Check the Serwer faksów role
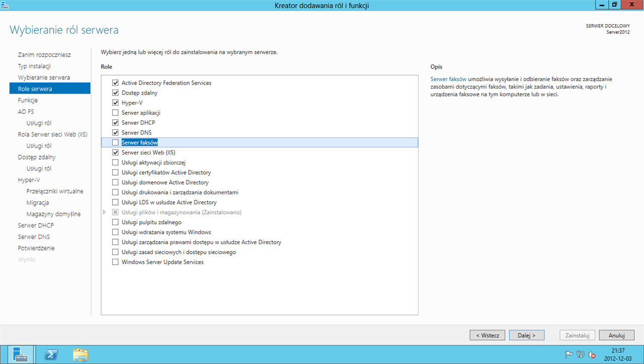This screenshot has width=644, height=364. click(x=115, y=142)
